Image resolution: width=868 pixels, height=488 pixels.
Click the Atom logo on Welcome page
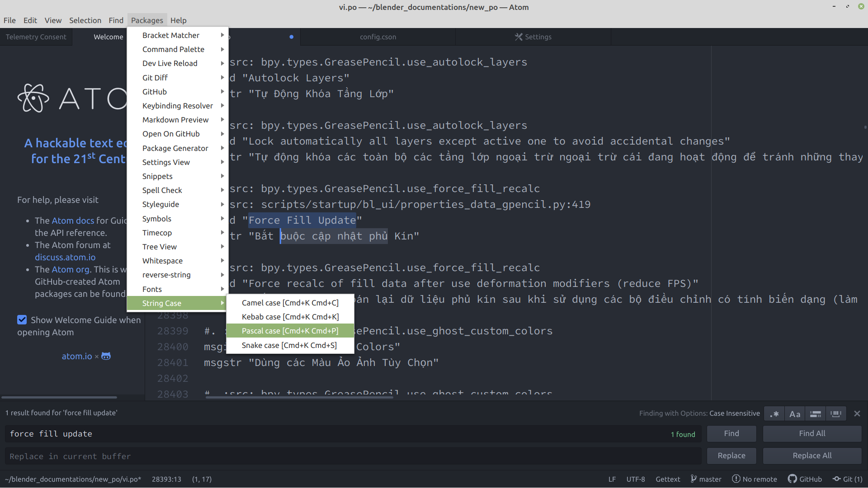[x=33, y=98]
